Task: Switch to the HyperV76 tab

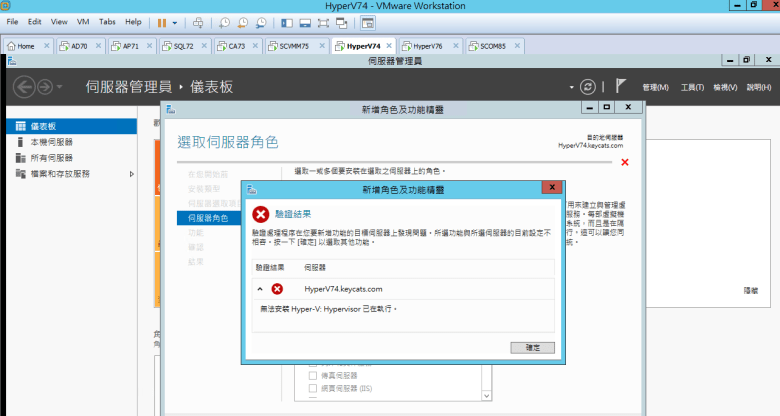Action: pyautogui.click(x=426, y=46)
